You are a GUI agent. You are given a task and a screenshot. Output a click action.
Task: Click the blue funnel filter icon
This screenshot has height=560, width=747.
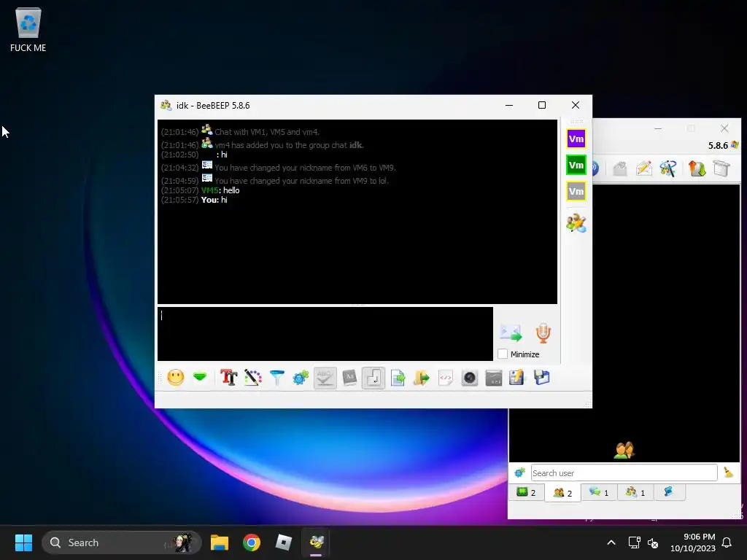coord(276,378)
